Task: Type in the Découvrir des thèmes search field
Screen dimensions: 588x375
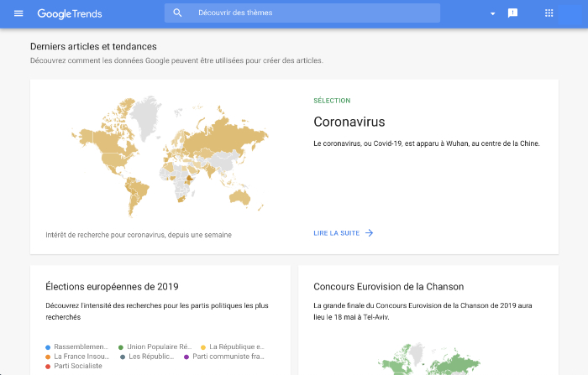Action: [311, 13]
